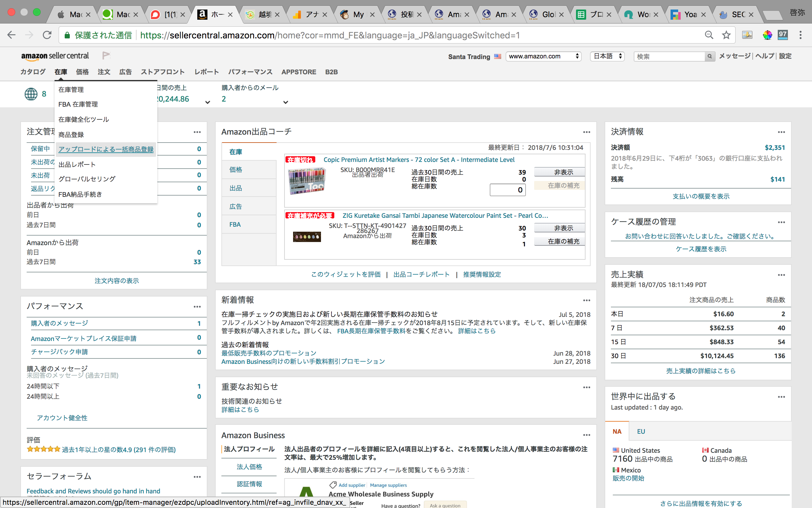This screenshot has height=508, width=812.
Task: Select FBA納品手続き menu entry
Action: coord(80,195)
